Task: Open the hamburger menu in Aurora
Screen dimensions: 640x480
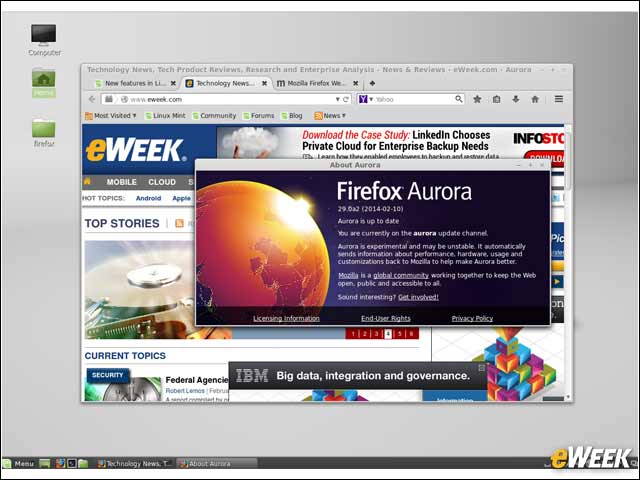Action: coord(559,99)
